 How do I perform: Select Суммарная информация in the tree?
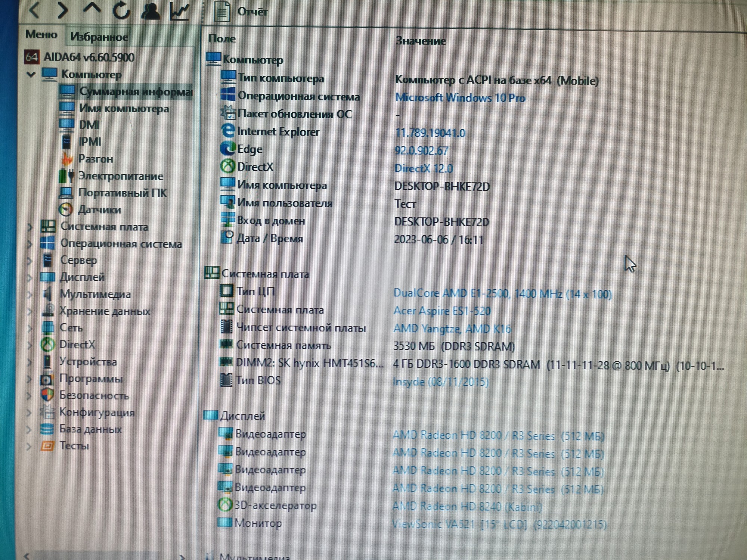pos(126,91)
